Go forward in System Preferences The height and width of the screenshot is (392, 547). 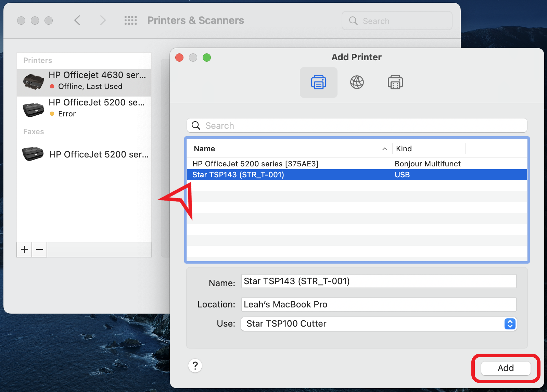[103, 21]
